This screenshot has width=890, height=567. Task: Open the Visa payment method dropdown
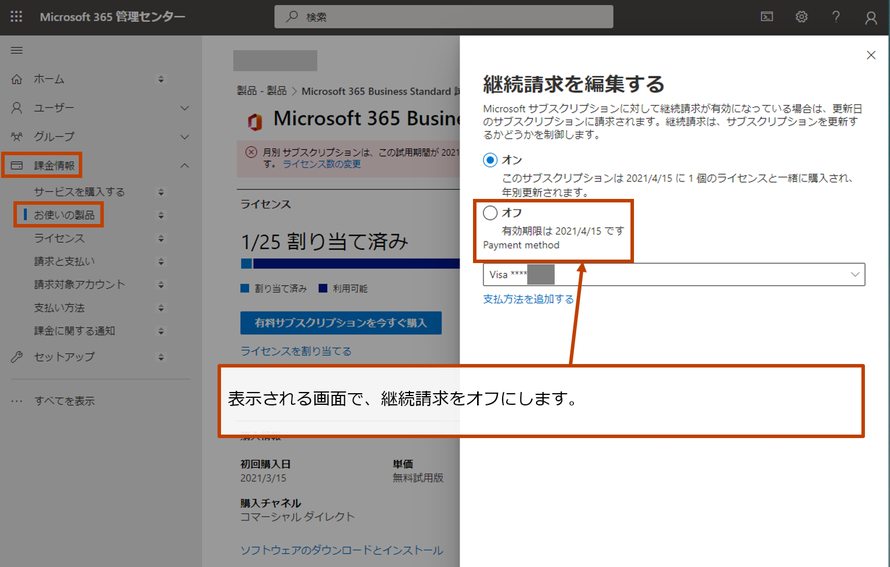[673, 274]
